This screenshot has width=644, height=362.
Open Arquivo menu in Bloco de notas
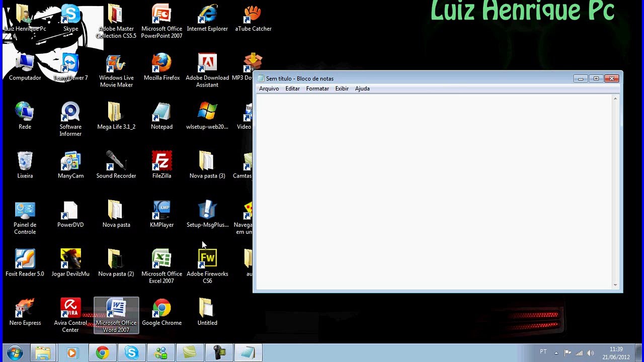269,88
